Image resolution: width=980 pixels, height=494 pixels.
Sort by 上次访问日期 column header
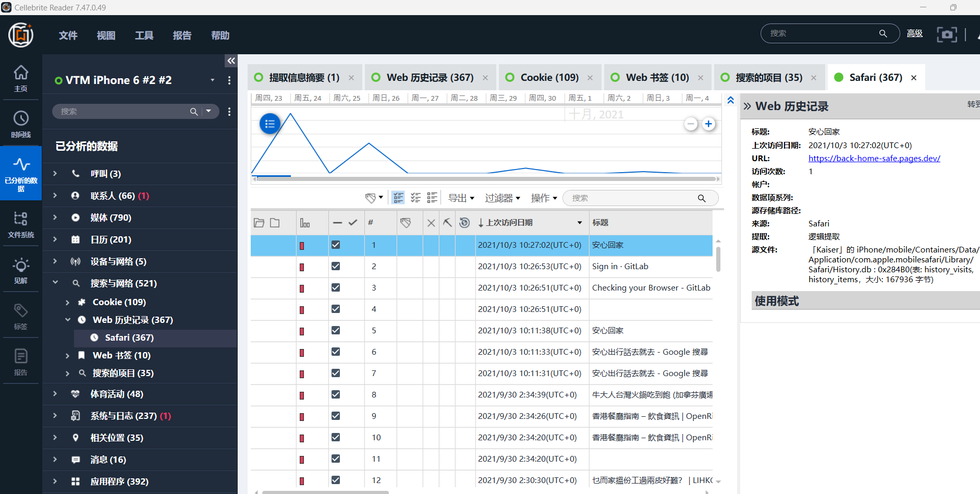click(x=532, y=223)
